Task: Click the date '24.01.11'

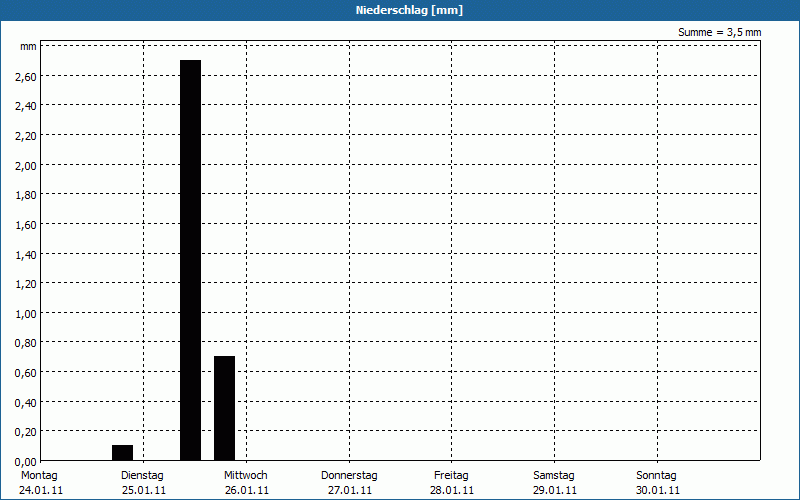Action: [41, 490]
